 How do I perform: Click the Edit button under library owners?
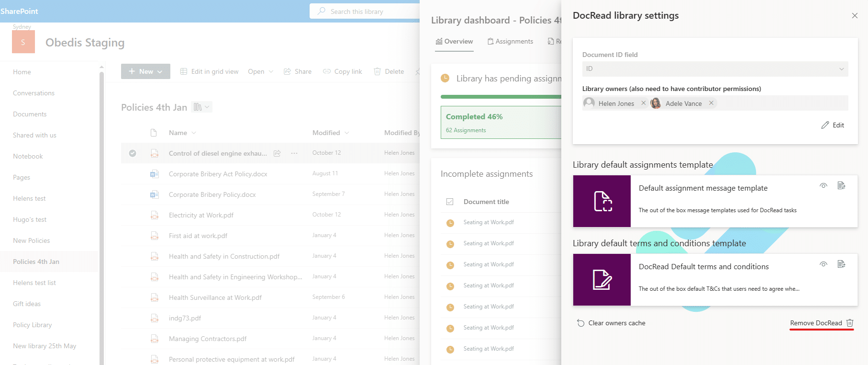tap(833, 125)
